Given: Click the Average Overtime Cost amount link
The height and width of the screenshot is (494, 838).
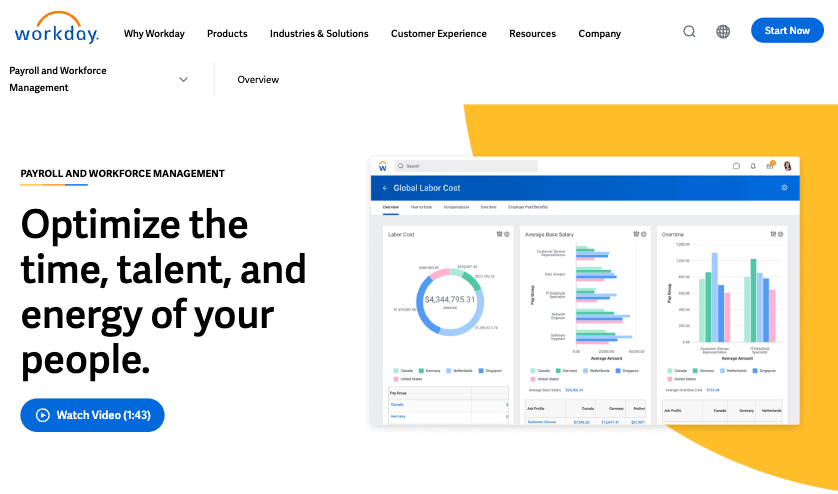Looking at the screenshot, I should click(713, 390).
